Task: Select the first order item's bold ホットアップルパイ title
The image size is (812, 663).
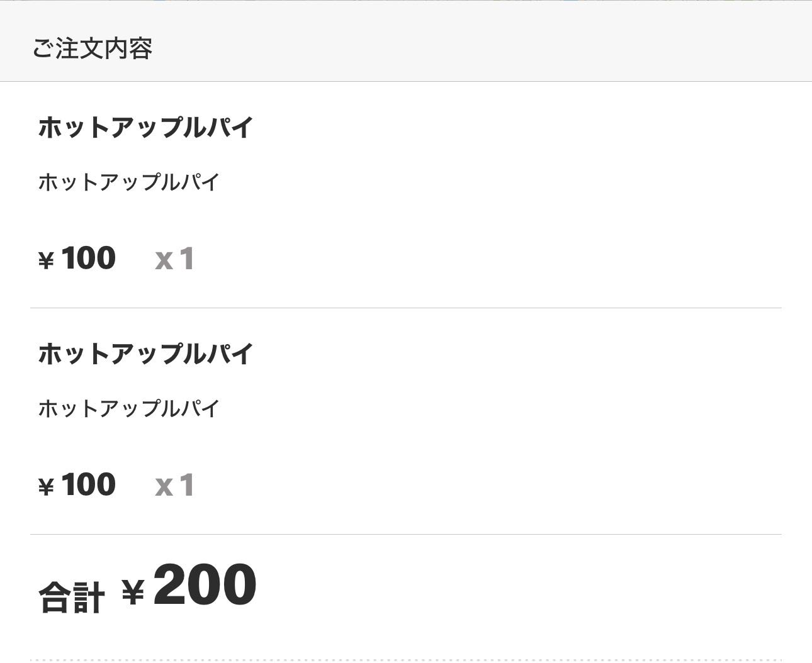Action: 145,127
